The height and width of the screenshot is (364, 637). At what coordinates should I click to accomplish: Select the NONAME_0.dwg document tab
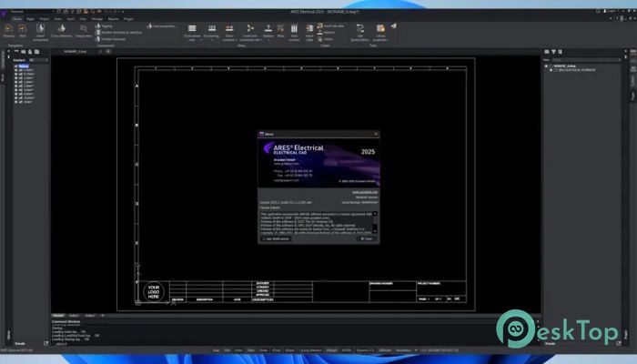76,52
